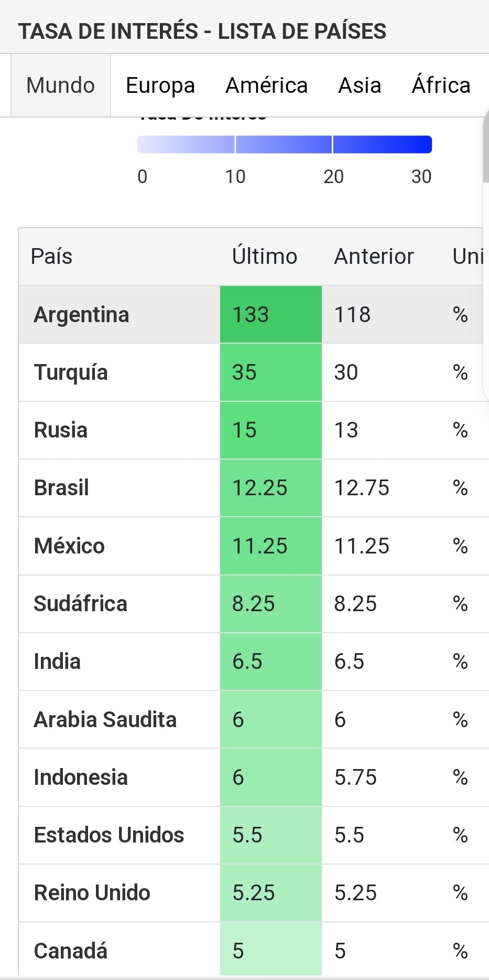Switch to the Mundo tab
This screenshot has height=980, width=489.
(x=60, y=85)
